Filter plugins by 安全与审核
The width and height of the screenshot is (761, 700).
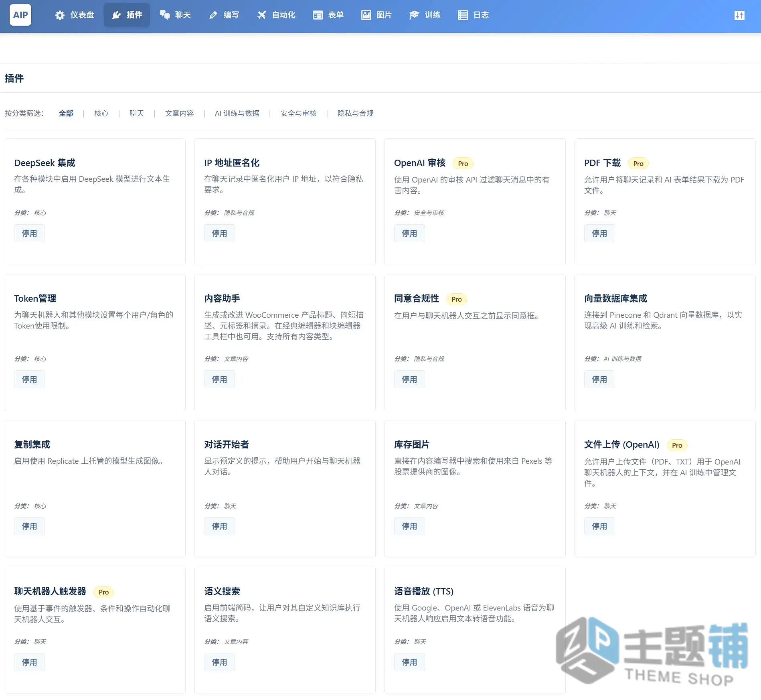point(298,114)
